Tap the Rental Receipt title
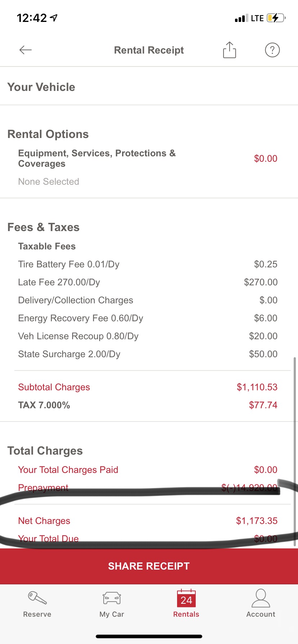 click(149, 50)
